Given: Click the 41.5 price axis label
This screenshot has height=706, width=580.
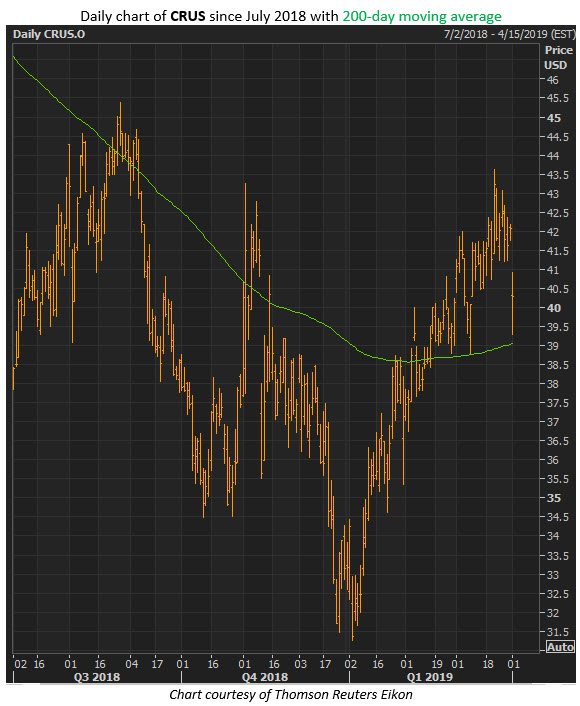Looking at the screenshot, I should pos(557,251).
